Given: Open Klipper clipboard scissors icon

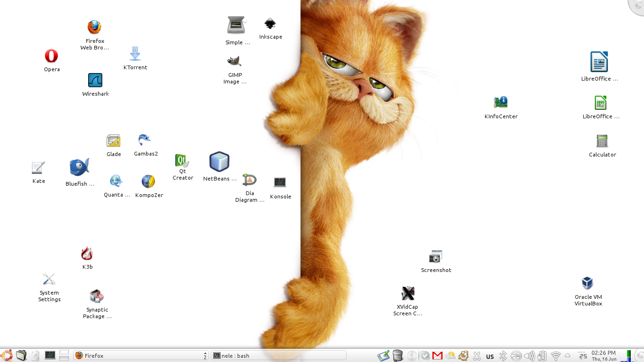Looking at the screenshot, I should coord(477,356).
